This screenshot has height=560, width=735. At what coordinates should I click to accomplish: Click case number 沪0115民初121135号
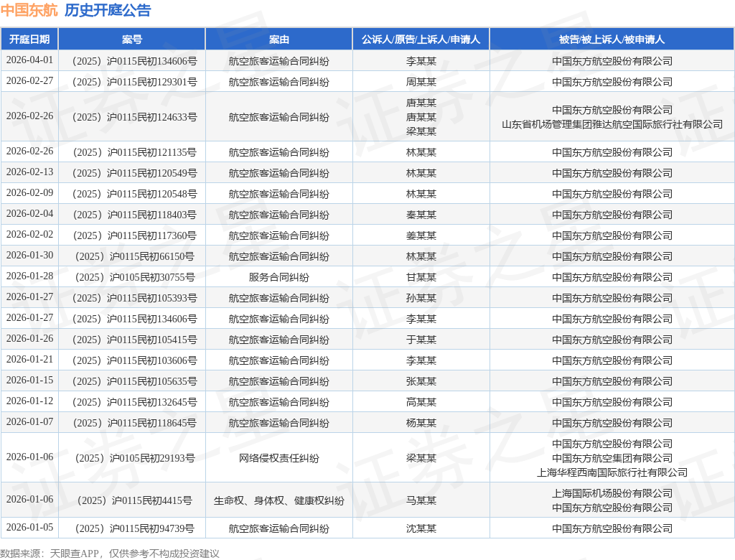[134, 152]
